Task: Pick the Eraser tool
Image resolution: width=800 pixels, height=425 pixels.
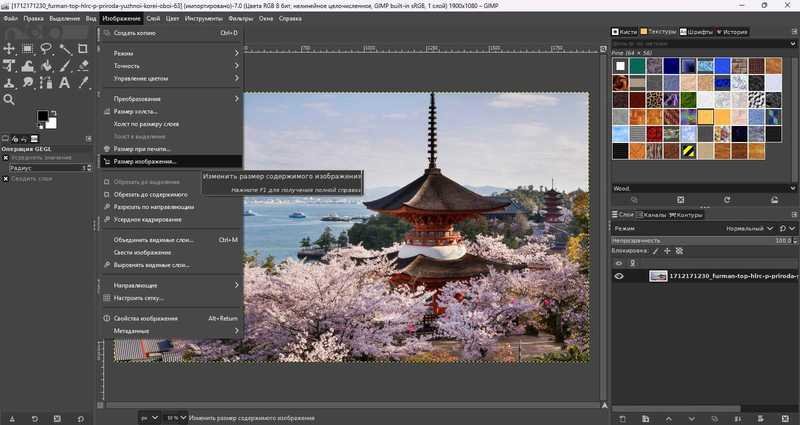Action: (83, 66)
